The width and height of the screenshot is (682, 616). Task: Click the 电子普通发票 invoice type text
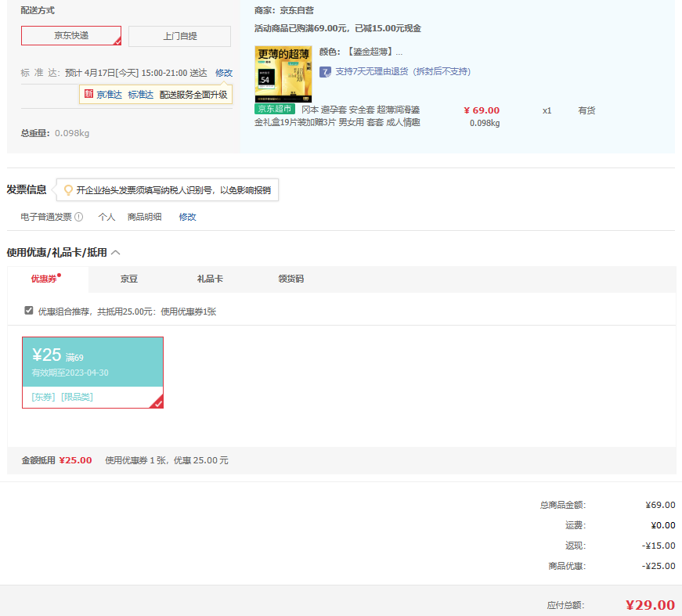[x=46, y=217]
